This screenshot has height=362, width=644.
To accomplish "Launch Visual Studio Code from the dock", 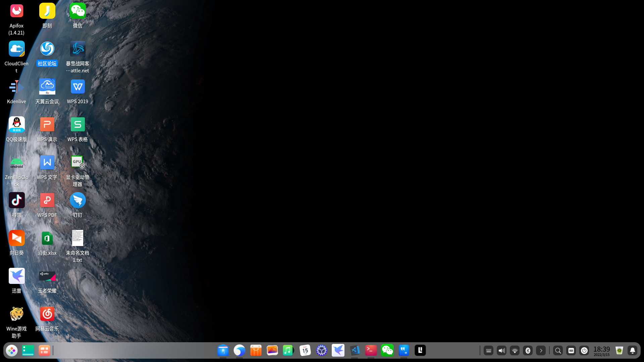I will (355, 350).
